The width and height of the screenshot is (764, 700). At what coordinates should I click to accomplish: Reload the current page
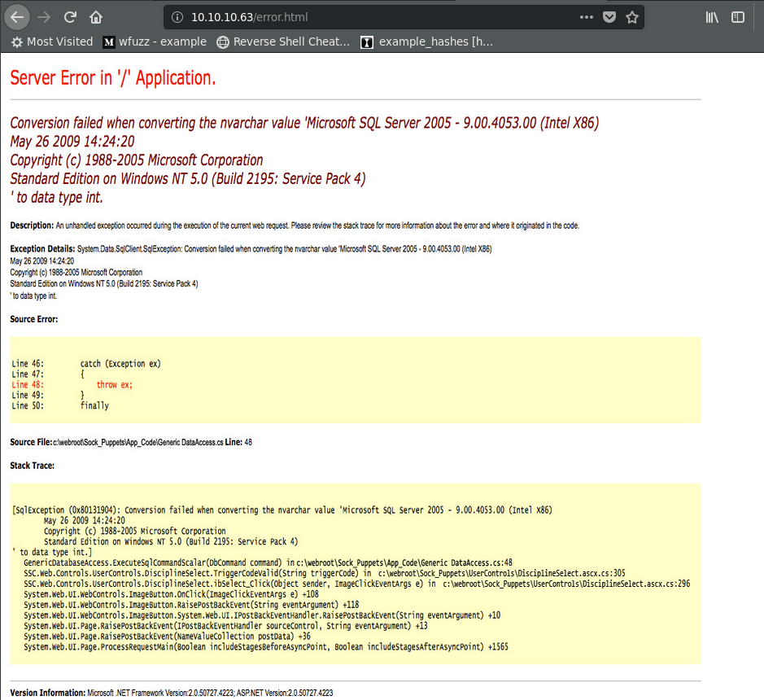(x=71, y=16)
